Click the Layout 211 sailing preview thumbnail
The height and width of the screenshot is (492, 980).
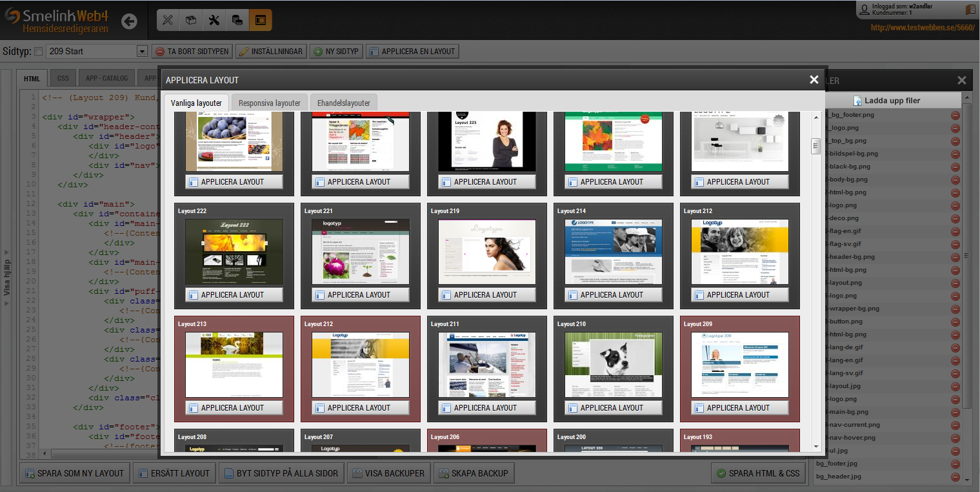(x=486, y=364)
